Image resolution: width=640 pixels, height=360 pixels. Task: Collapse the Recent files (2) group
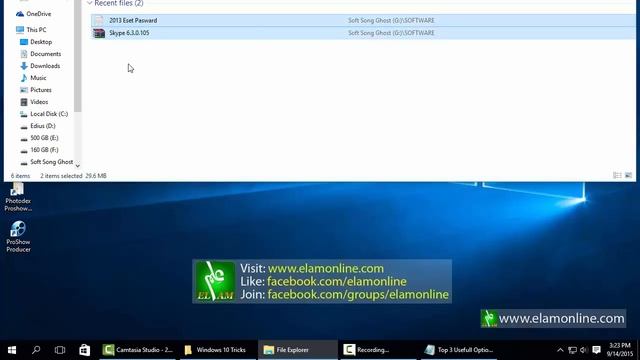coord(89,3)
